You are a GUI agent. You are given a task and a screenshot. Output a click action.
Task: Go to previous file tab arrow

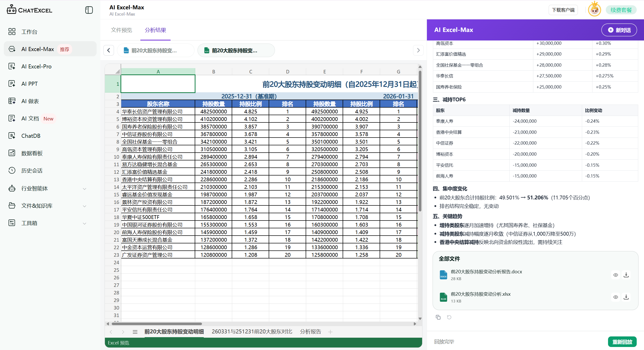click(x=109, y=50)
